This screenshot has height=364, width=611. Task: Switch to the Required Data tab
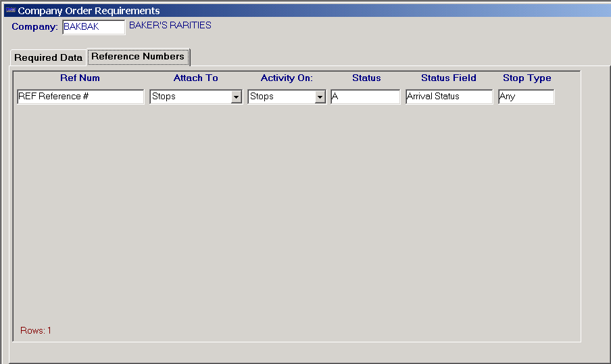(48, 57)
